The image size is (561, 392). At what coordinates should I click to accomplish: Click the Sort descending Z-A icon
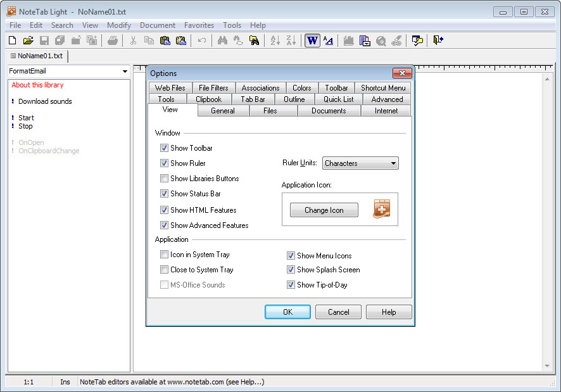[291, 41]
